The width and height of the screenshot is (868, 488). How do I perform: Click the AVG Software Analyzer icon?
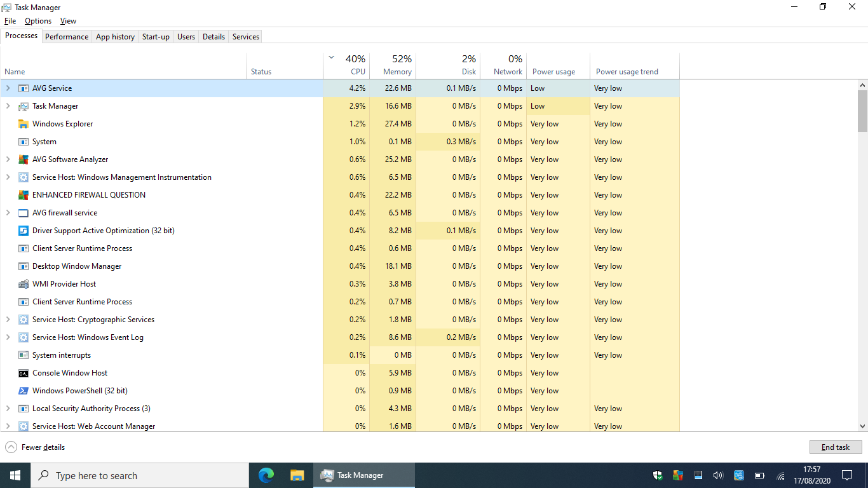pos(24,159)
